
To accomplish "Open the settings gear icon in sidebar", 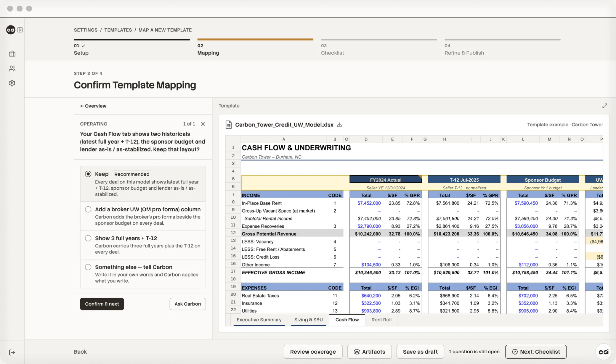I will [x=12, y=83].
